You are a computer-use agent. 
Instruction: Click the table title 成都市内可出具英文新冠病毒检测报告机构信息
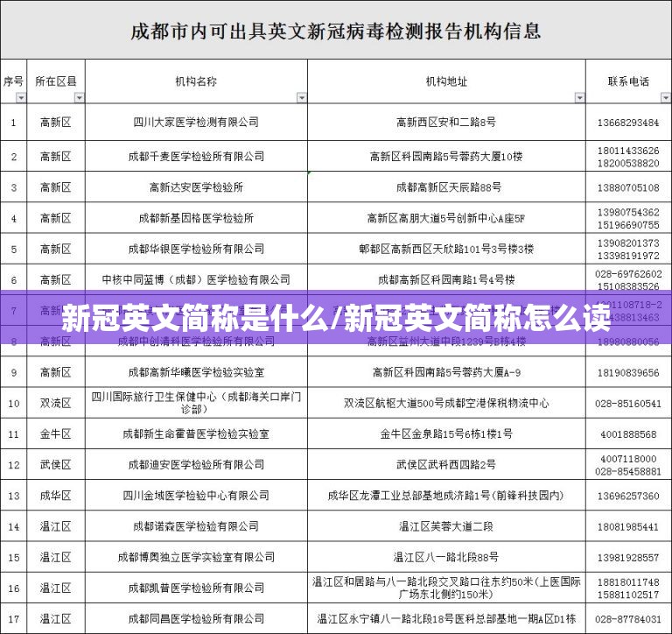pos(336,32)
